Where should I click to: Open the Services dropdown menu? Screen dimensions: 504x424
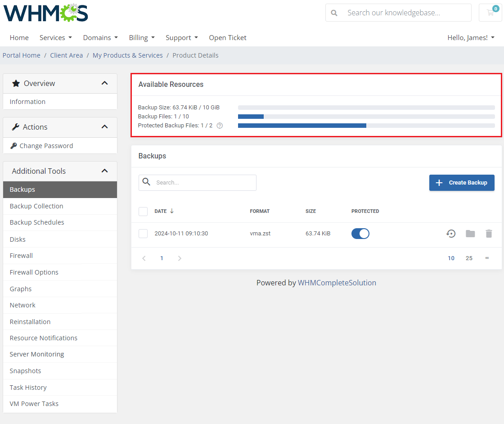pos(56,38)
